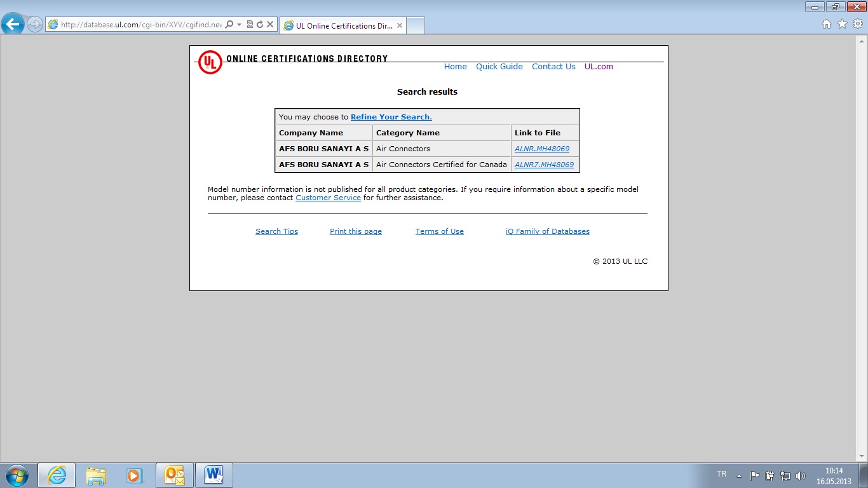The height and width of the screenshot is (488, 868).
Task: Open the browser Home page icon
Action: (827, 24)
